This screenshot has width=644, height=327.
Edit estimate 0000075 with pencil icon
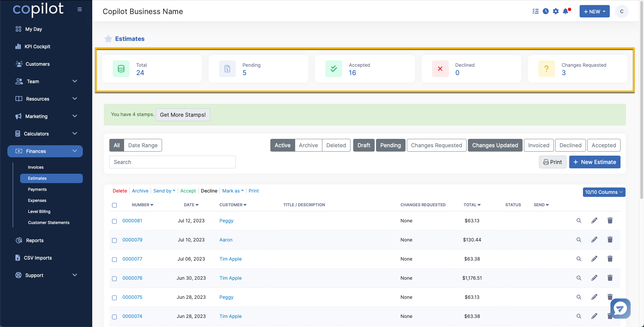594,297
